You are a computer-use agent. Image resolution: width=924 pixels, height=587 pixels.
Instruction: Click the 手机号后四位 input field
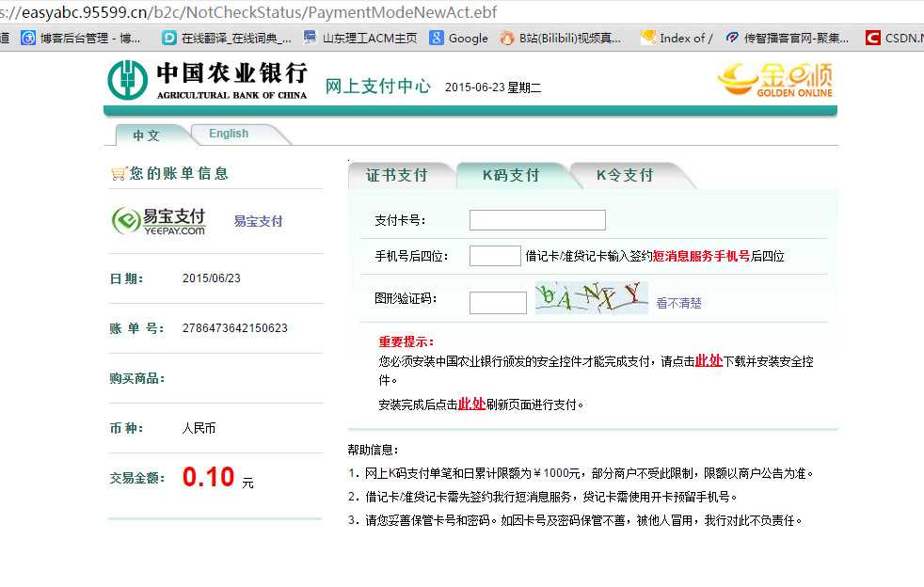click(x=495, y=256)
